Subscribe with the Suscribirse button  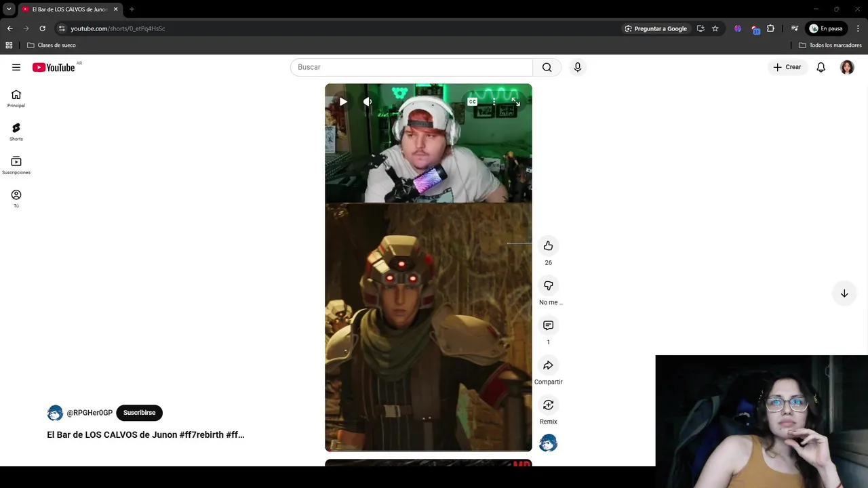click(139, 413)
